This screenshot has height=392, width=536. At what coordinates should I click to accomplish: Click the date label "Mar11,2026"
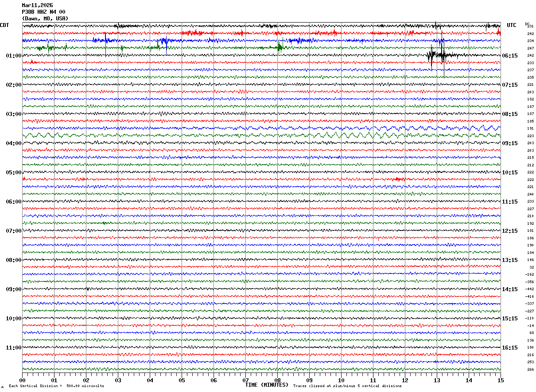click(x=37, y=5)
